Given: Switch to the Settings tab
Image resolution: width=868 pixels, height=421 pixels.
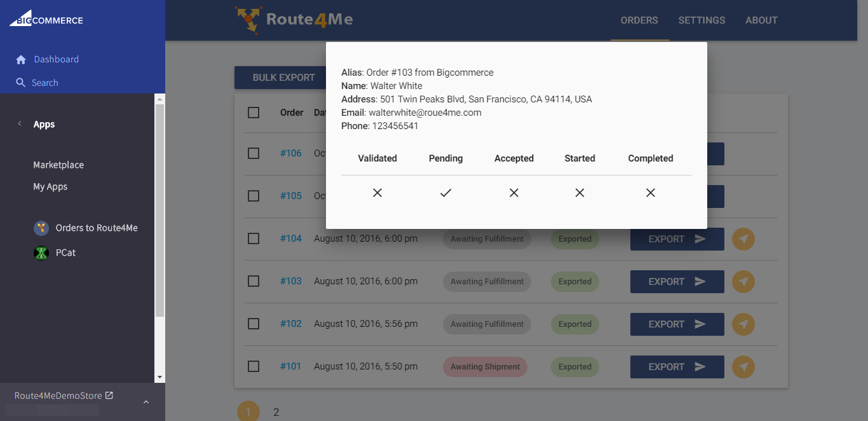Looking at the screenshot, I should [x=702, y=20].
